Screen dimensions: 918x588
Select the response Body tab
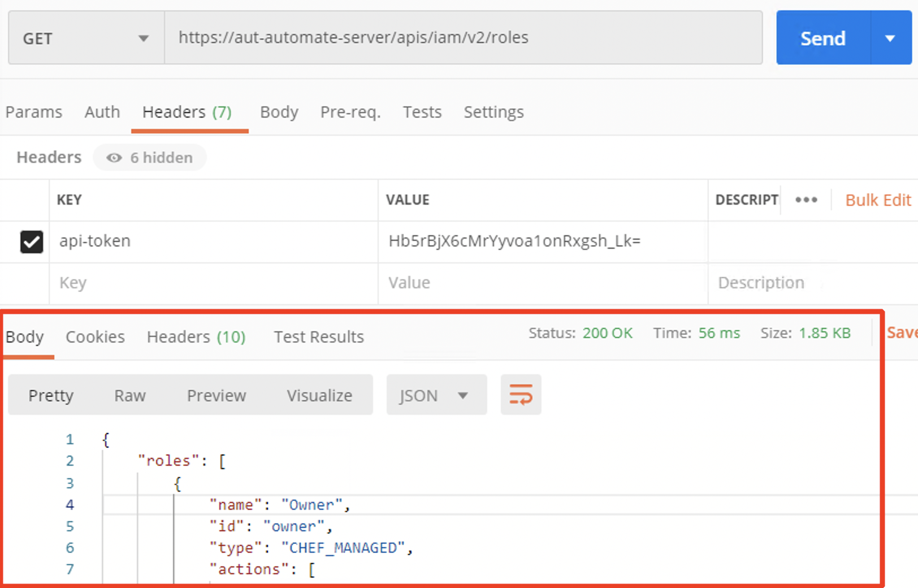pyautogui.click(x=25, y=337)
